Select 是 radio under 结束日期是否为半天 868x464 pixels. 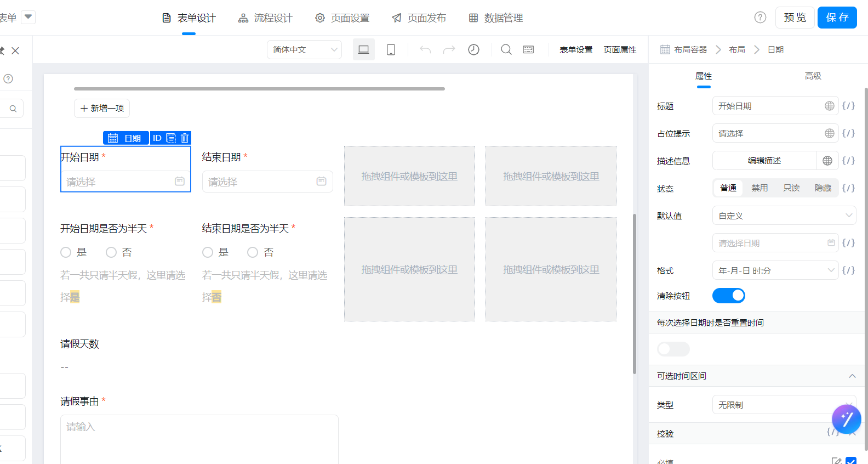pos(208,252)
